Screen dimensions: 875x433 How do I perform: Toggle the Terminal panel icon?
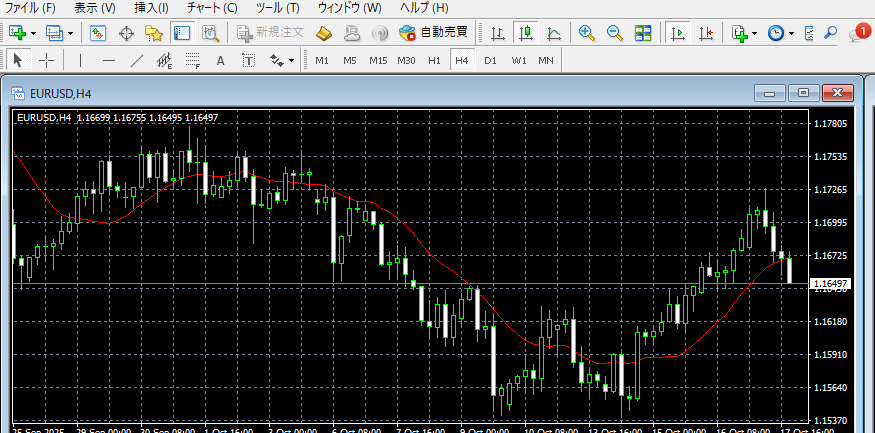[182, 33]
